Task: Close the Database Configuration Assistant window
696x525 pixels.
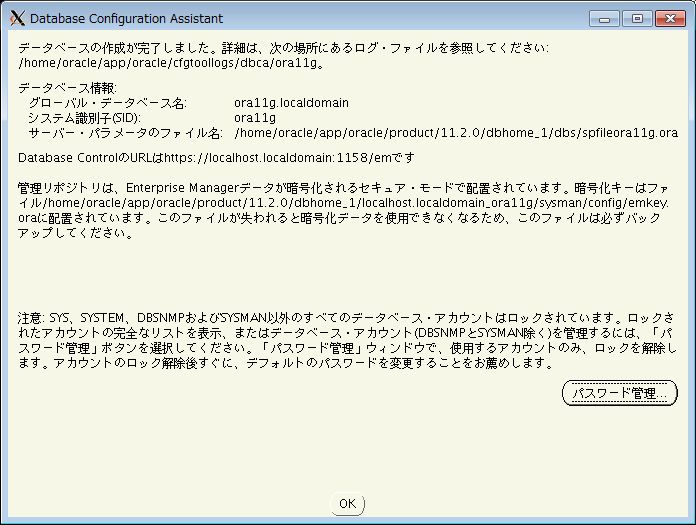Action: (670, 19)
